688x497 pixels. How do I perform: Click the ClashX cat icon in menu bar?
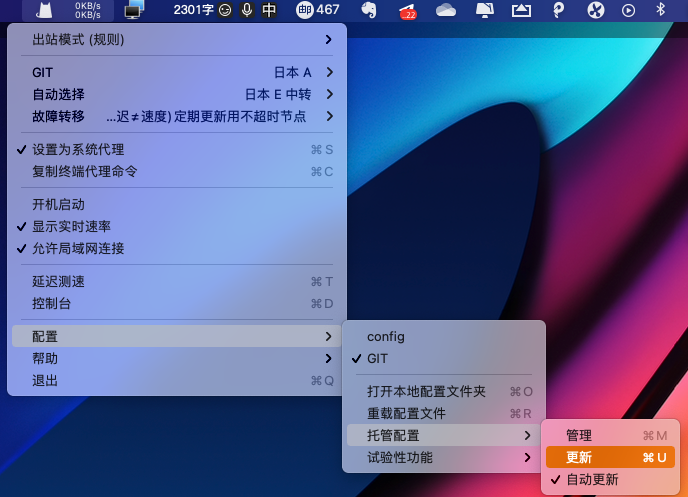coord(43,10)
